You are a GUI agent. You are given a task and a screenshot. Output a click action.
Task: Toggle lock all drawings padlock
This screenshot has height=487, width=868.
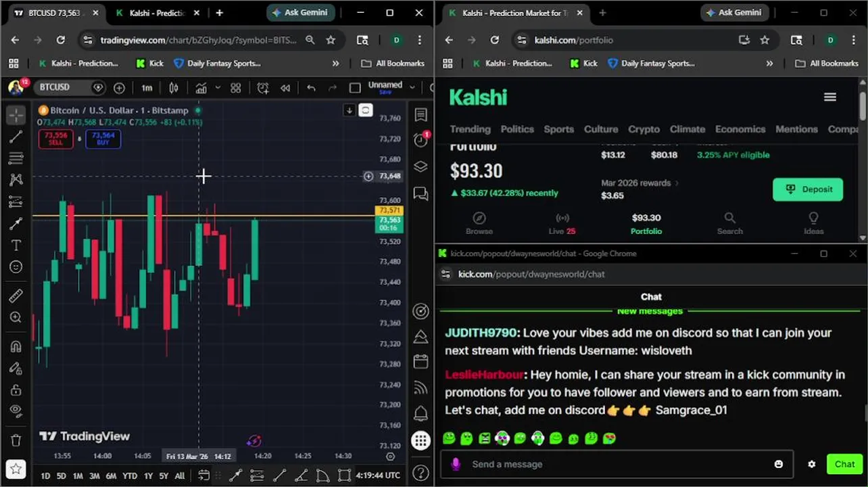(16, 390)
